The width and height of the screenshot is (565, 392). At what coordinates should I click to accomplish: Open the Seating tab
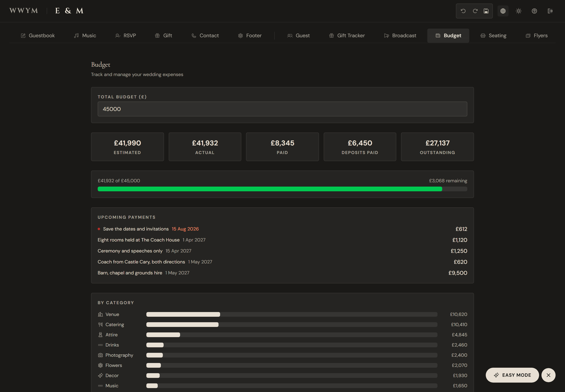coord(493,36)
